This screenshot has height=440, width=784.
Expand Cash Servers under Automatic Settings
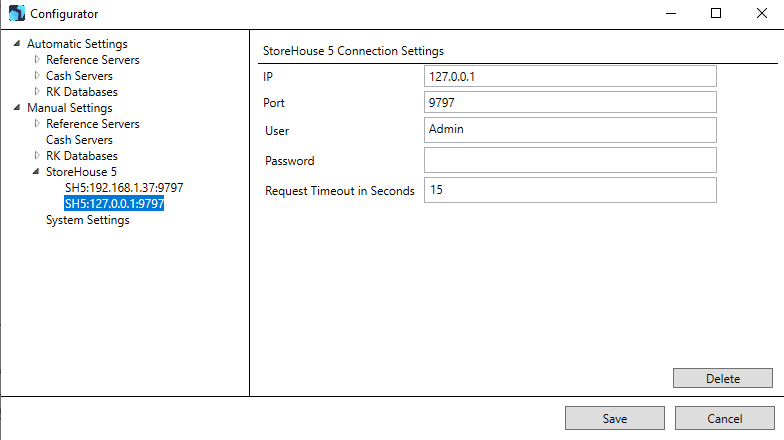pos(36,76)
